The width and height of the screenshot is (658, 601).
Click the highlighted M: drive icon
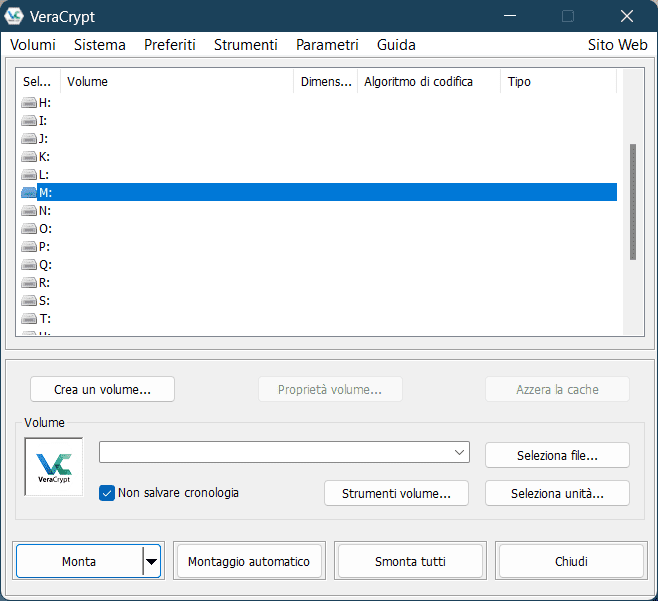click(29, 193)
